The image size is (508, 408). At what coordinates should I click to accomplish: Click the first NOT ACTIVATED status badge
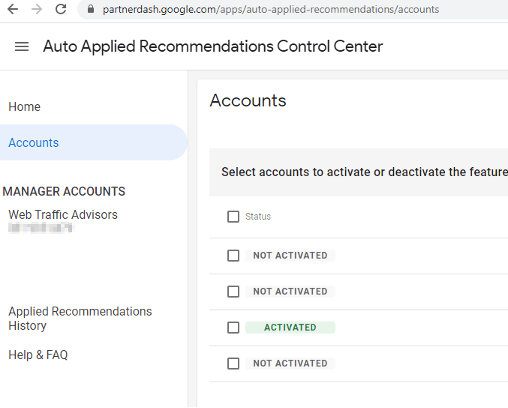(x=290, y=256)
